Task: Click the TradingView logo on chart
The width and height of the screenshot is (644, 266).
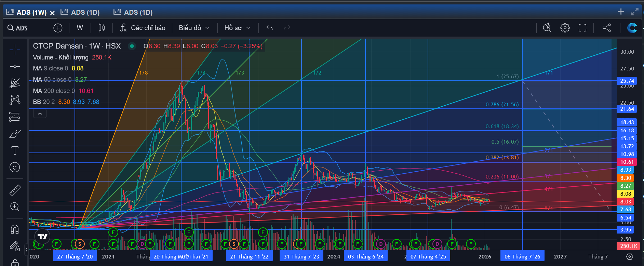Action: coord(42,236)
